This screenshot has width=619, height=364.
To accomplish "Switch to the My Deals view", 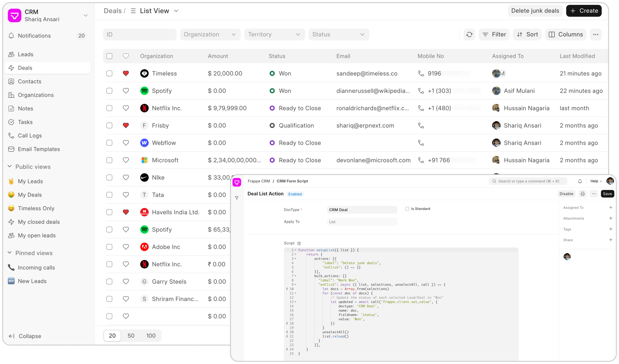I will (x=30, y=195).
